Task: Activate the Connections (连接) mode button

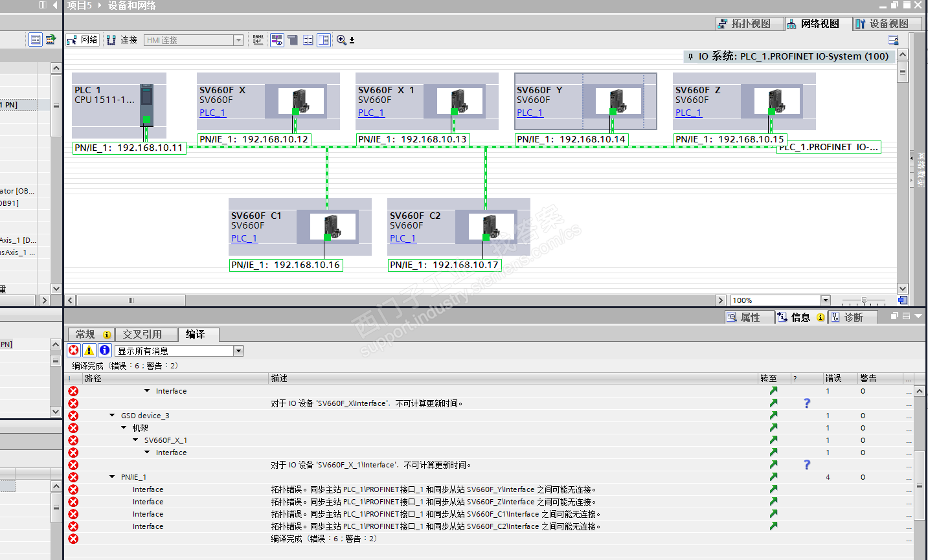Action: (x=122, y=40)
